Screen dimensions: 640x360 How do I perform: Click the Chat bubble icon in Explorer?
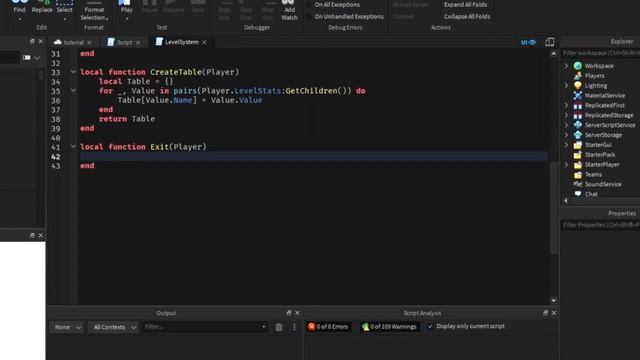(x=578, y=194)
